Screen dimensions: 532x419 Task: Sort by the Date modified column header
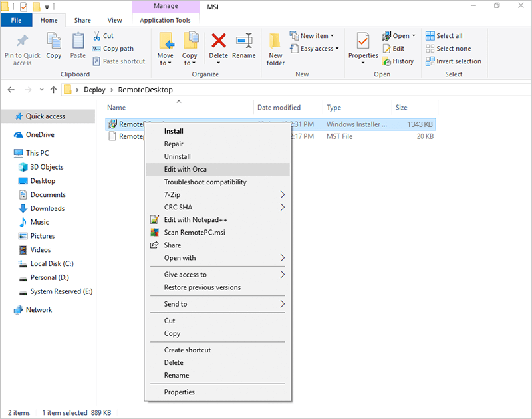[279, 108]
